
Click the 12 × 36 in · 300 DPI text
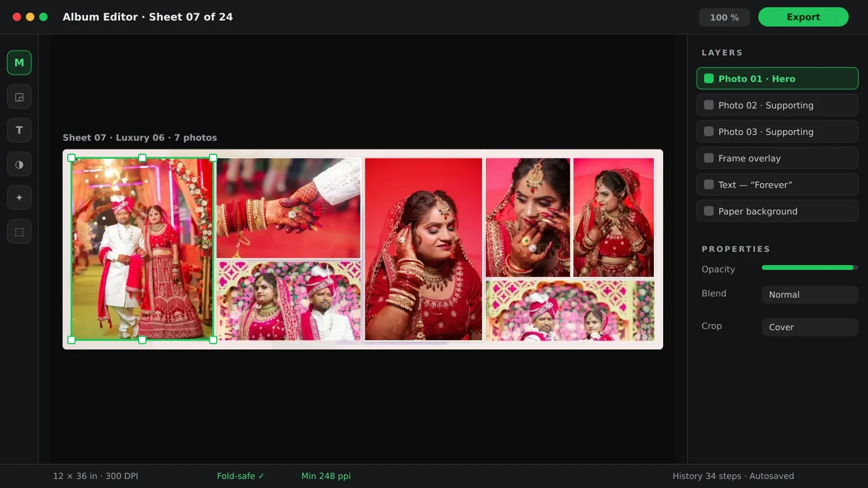[x=95, y=476]
